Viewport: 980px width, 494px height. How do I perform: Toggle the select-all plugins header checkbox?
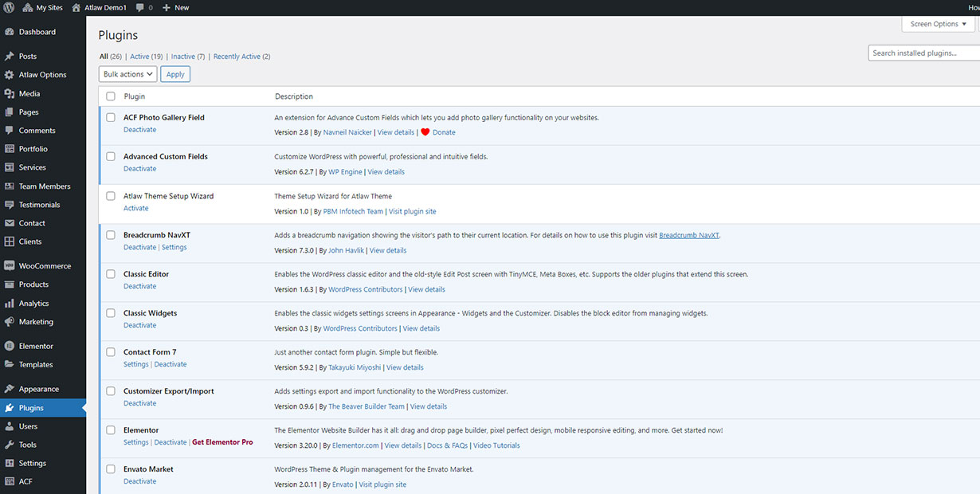pos(111,96)
